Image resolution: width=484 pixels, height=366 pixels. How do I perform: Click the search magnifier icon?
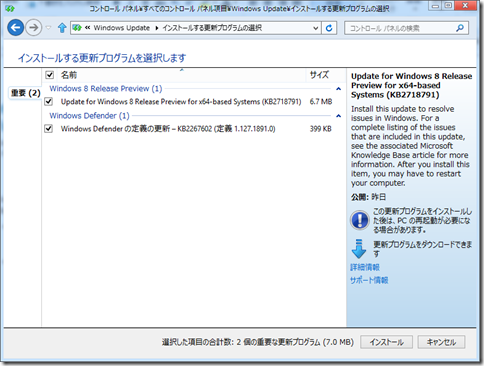point(460,28)
